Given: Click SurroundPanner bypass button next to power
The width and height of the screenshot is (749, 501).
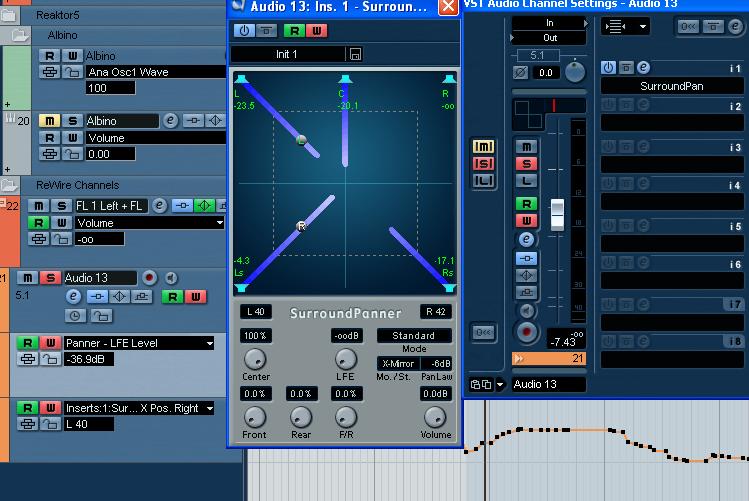Looking at the screenshot, I should pyautogui.click(x=266, y=31).
